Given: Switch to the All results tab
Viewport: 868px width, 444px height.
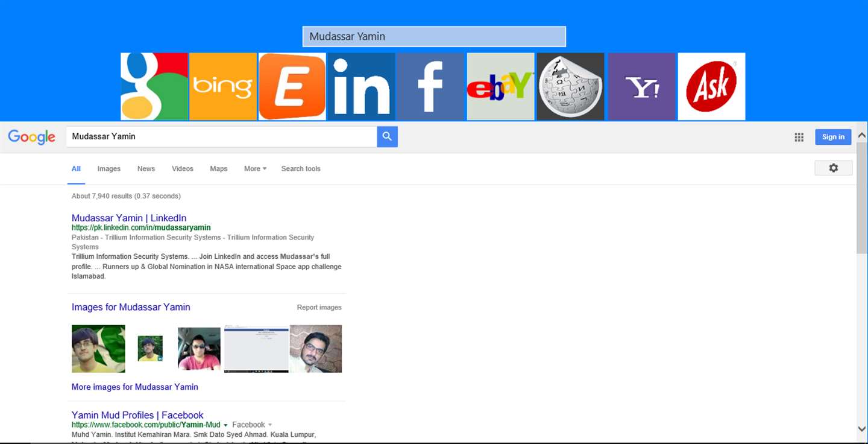Looking at the screenshot, I should (76, 169).
